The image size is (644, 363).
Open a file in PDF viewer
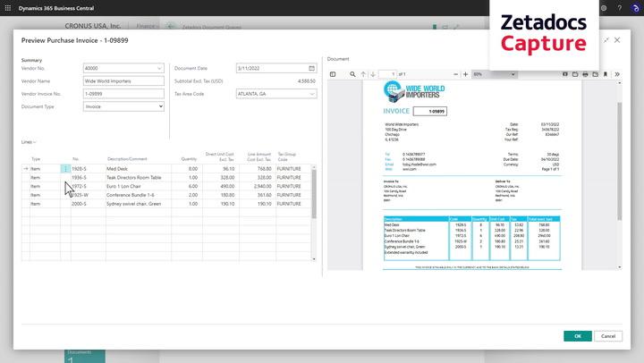pos(575,74)
